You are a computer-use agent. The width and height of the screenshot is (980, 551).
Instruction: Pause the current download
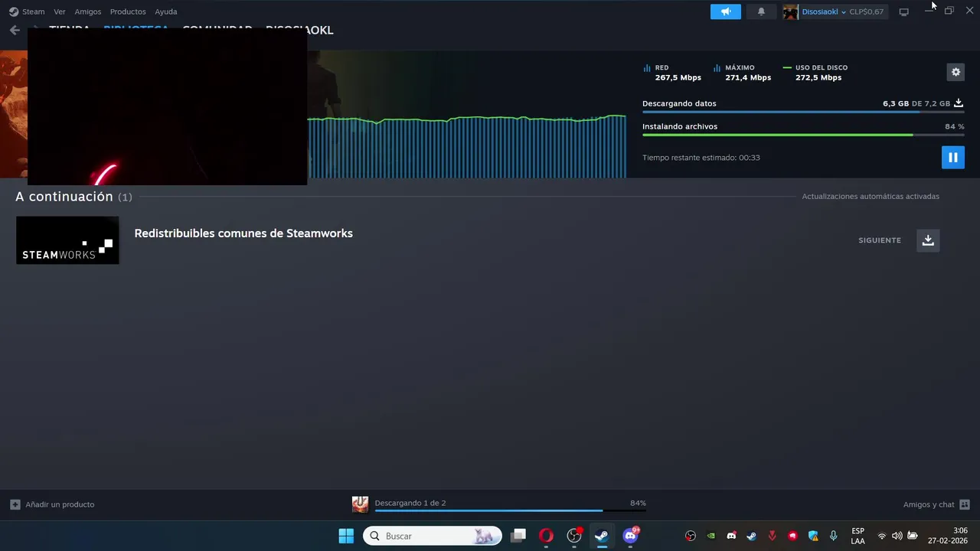point(953,158)
